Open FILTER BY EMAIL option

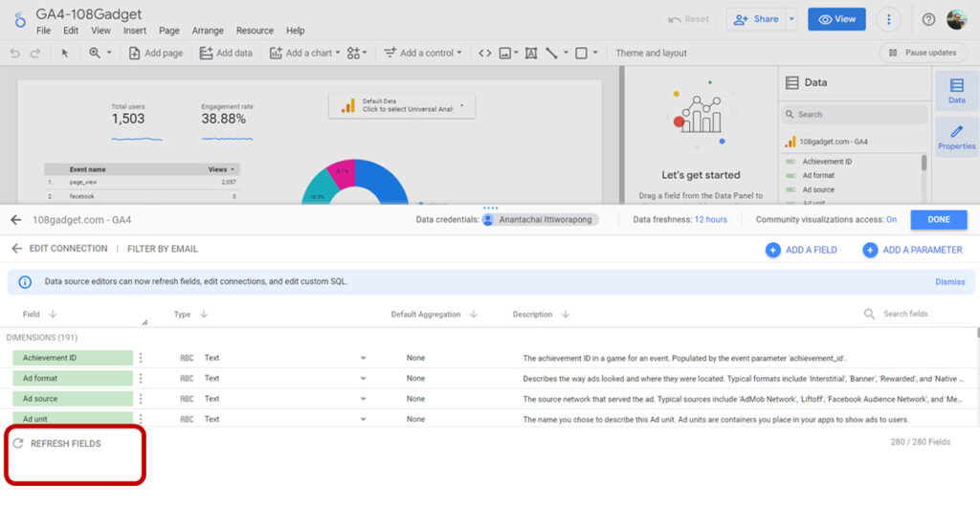tap(163, 249)
